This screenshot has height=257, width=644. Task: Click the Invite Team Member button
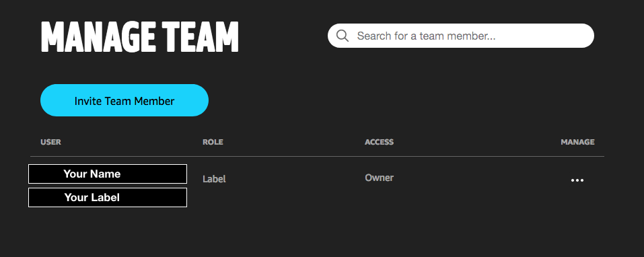(124, 100)
